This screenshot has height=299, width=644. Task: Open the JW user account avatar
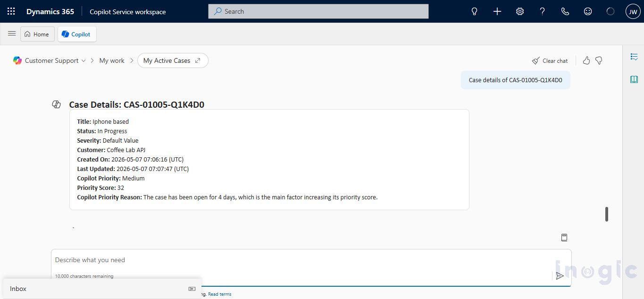[633, 11]
